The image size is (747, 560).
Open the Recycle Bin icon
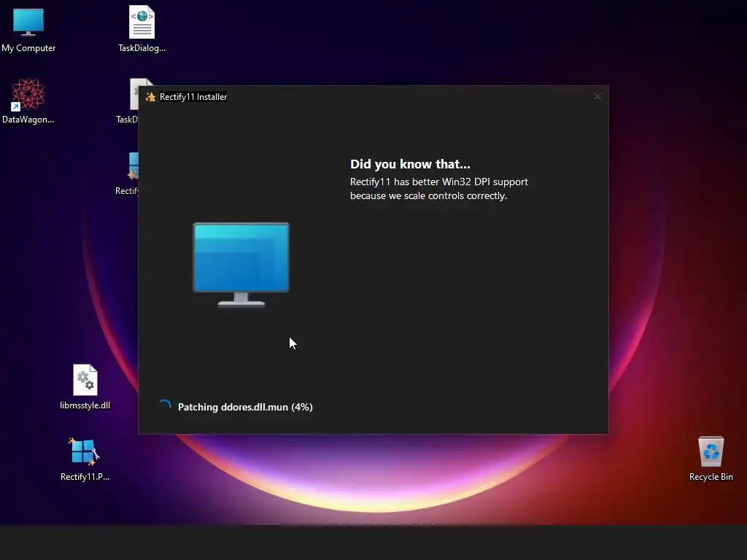click(x=711, y=451)
